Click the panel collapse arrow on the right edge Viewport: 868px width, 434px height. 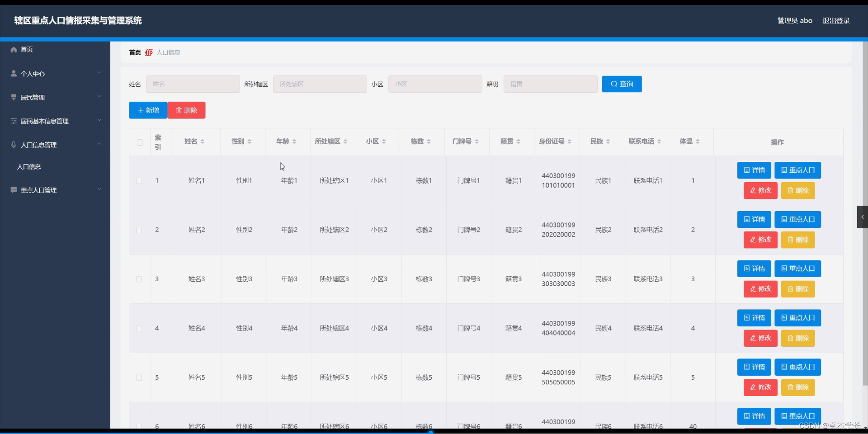tap(863, 217)
